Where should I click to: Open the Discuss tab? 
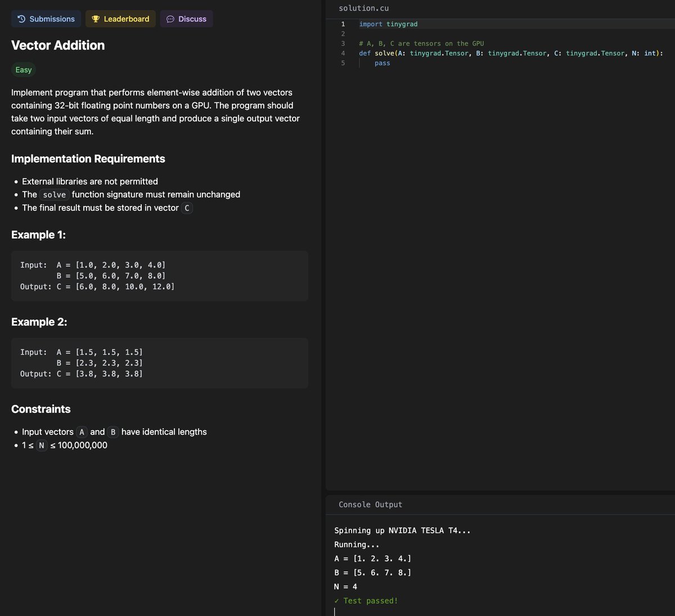point(186,19)
